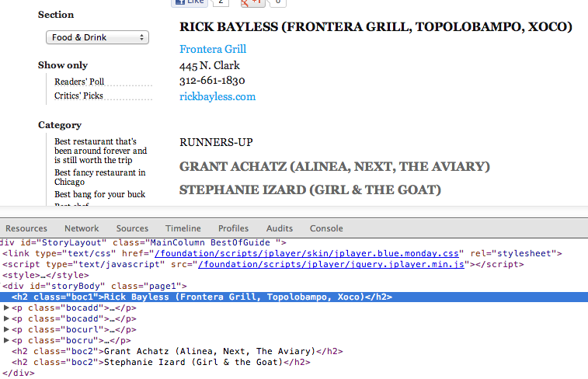This screenshot has width=588, height=379.
Task: Select 'Best bang for your buck' category
Action: [99, 194]
